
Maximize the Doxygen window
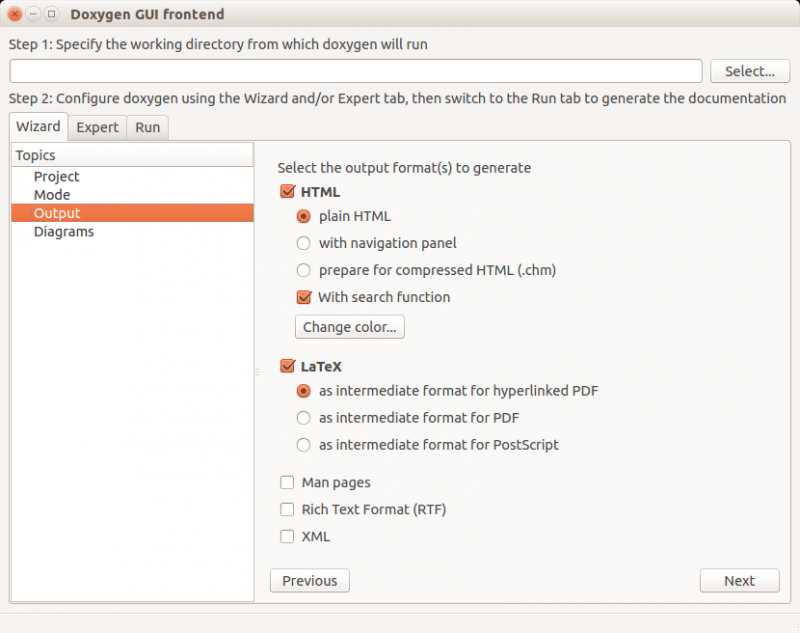[51, 15]
